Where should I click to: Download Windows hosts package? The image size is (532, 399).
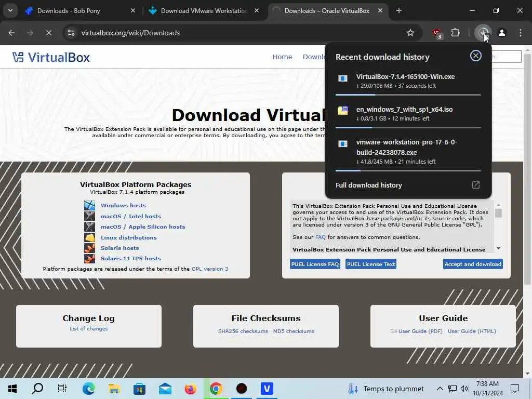(123, 205)
